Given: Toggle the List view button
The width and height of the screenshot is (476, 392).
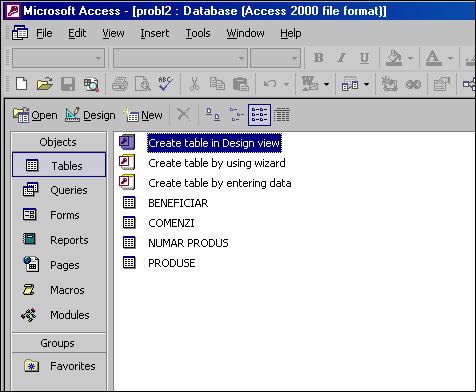Looking at the screenshot, I should 259,115.
